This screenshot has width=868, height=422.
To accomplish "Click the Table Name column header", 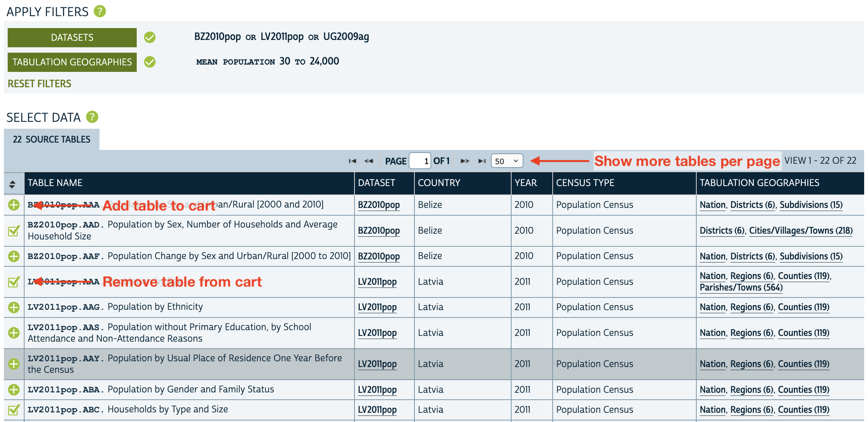I will (189, 183).
